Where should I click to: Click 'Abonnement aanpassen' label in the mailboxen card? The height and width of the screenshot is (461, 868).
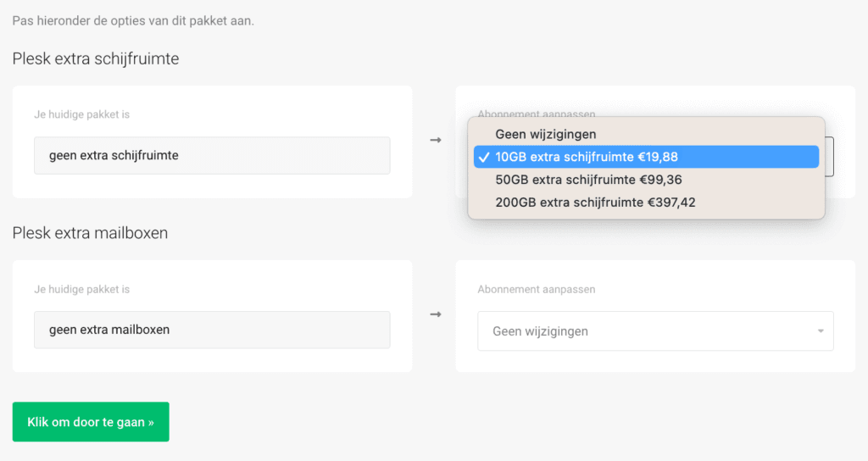pos(537,289)
